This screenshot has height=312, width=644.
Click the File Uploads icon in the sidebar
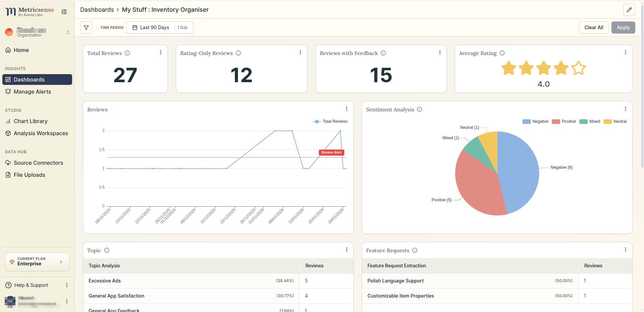tap(8, 175)
